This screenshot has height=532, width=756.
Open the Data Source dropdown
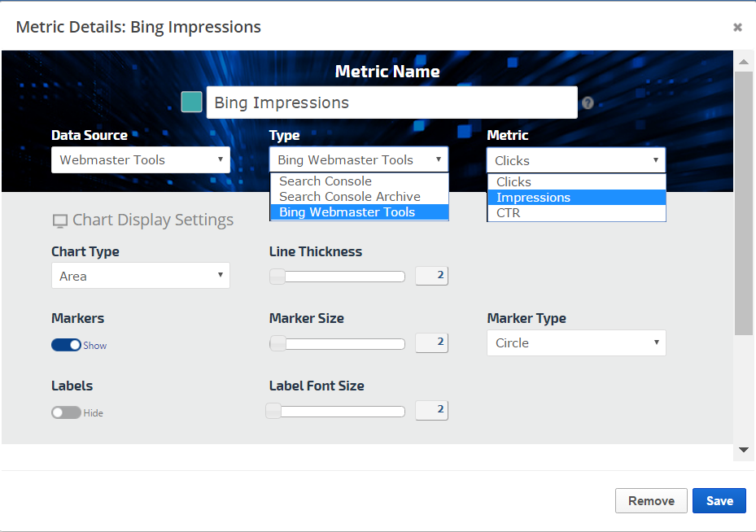tap(141, 160)
